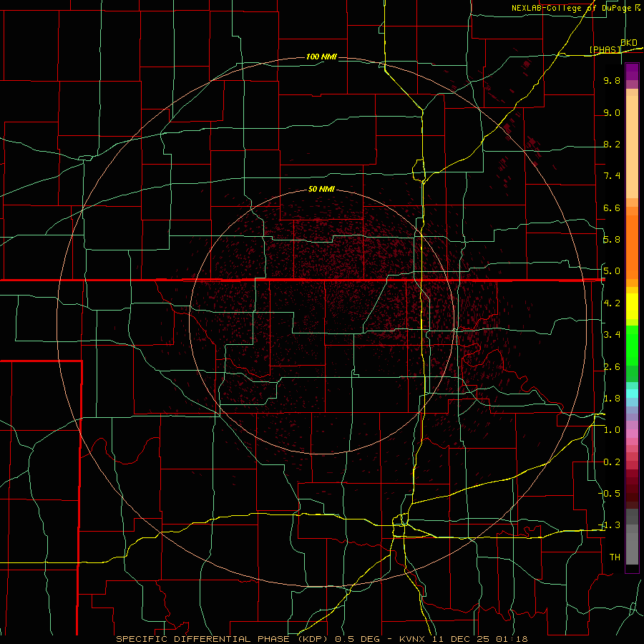Screen dimensions: 644x644
Task: Click the 7.4 value on the scale
Action: [x=612, y=176]
